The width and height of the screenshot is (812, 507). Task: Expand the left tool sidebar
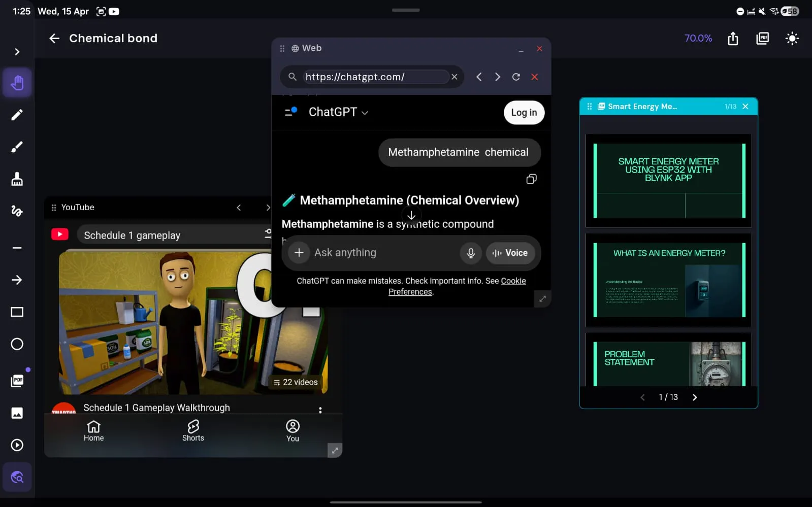pyautogui.click(x=17, y=52)
